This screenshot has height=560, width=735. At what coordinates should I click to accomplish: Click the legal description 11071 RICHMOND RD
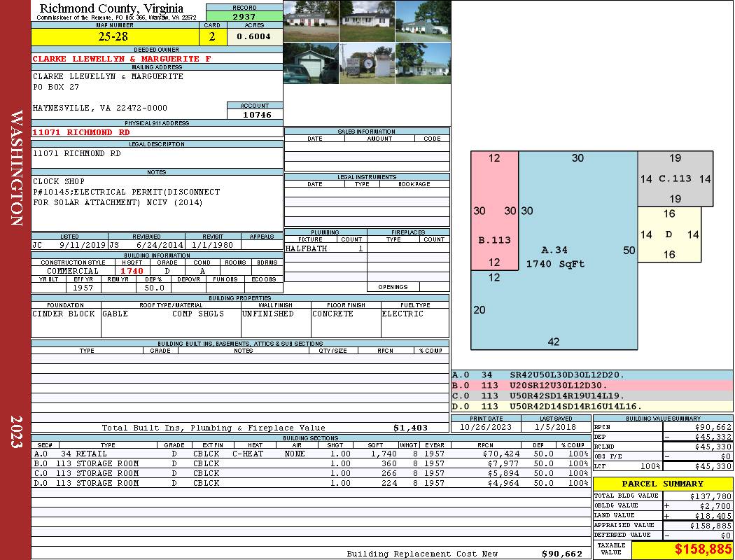(x=76, y=153)
